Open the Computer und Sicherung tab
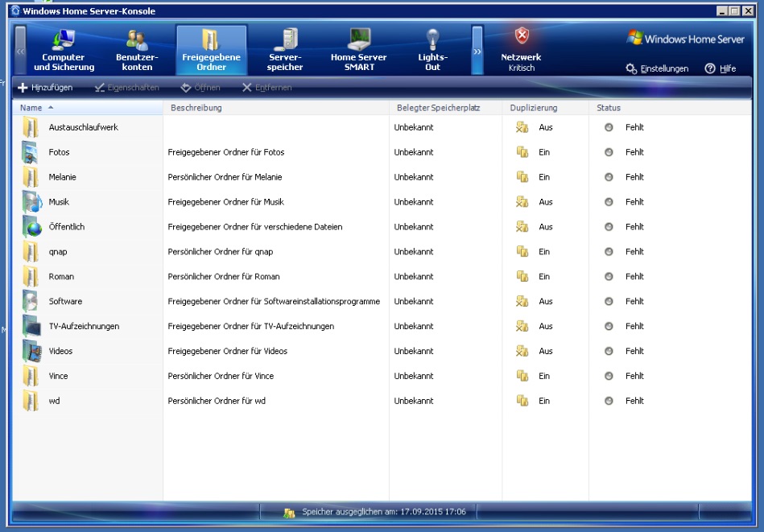The image size is (764, 532). coord(64,50)
